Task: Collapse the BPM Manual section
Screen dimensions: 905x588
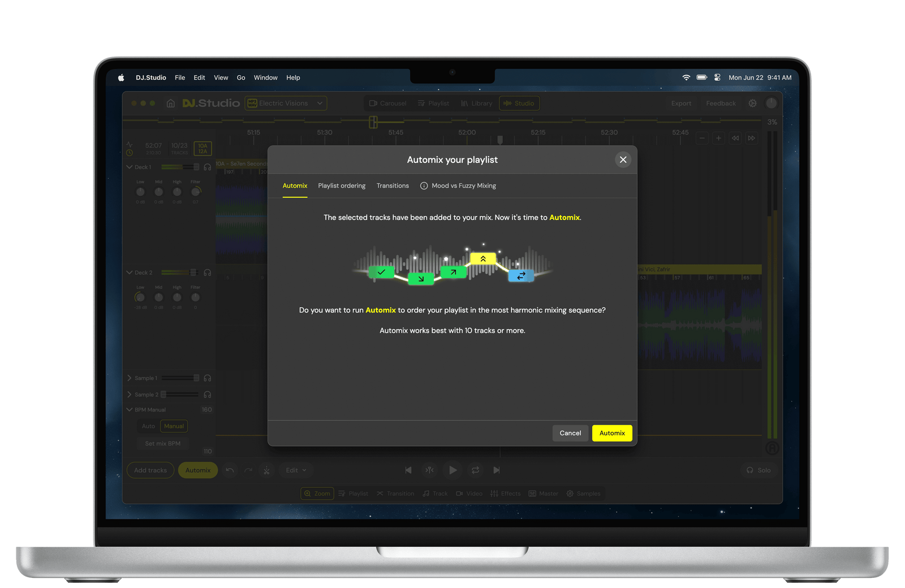Action: (x=130, y=410)
